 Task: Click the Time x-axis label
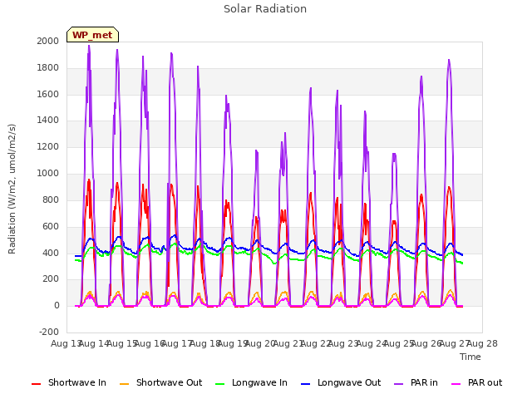470,357
